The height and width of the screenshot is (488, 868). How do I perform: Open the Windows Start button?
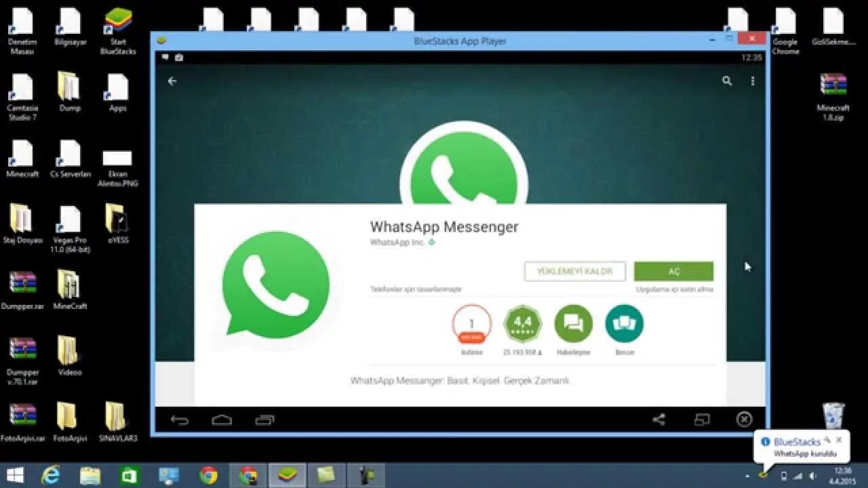coord(15,476)
